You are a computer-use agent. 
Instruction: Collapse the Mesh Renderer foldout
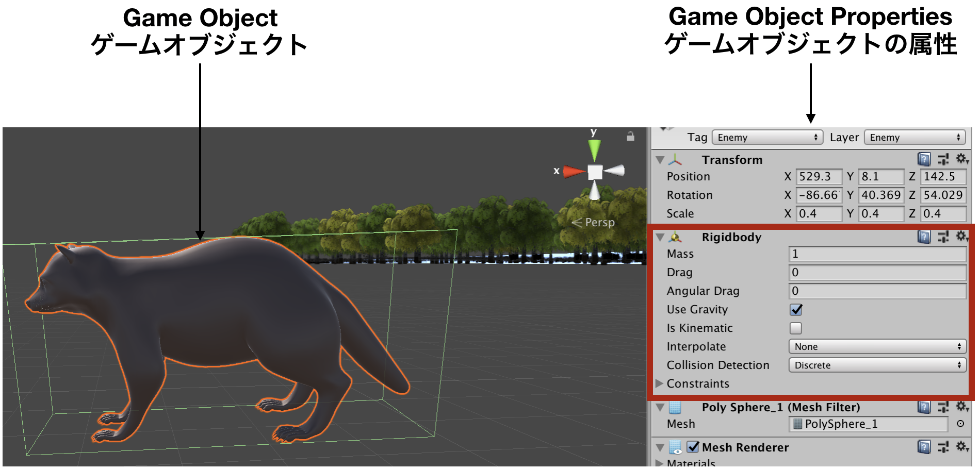(x=660, y=447)
